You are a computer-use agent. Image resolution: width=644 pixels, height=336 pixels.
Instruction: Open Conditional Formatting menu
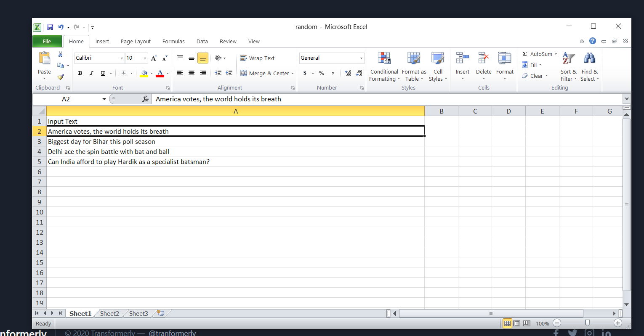pyautogui.click(x=384, y=66)
